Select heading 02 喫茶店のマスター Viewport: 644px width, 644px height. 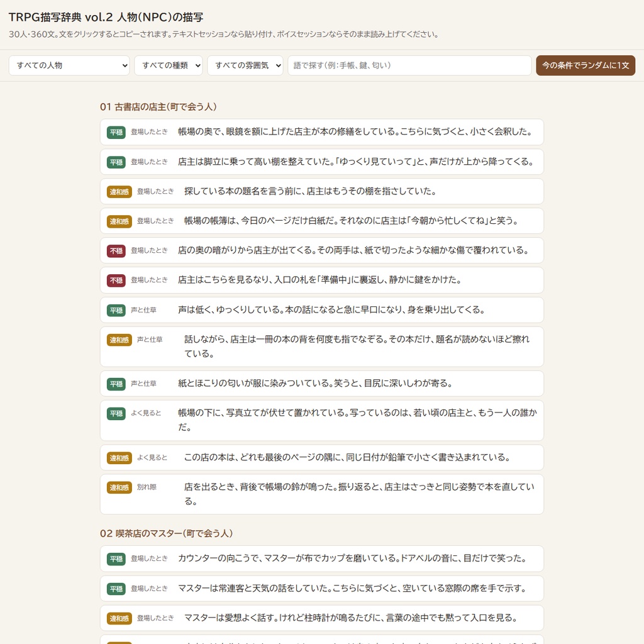[x=166, y=533]
